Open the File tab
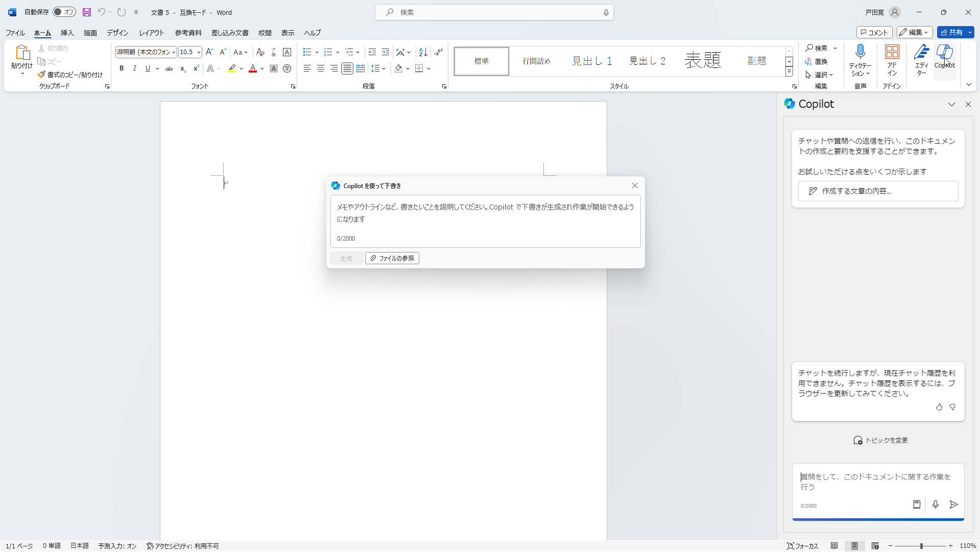The width and height of the screenshot is (980, 552). coord(15,33)
